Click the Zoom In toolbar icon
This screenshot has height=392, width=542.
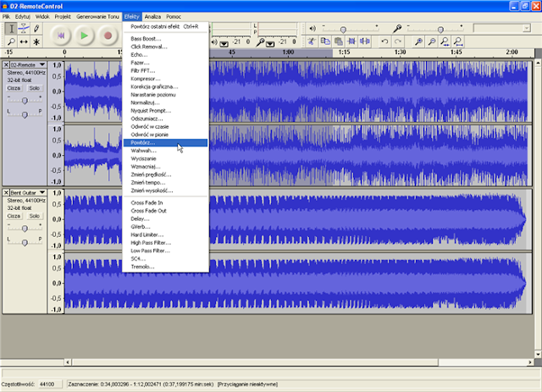click(x=418, y=41)
